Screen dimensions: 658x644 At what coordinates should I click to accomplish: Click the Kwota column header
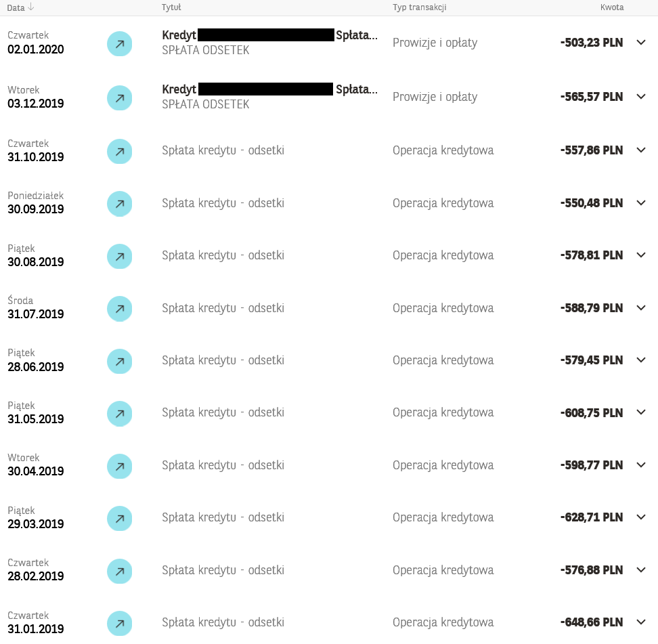(x=612, y=7)
